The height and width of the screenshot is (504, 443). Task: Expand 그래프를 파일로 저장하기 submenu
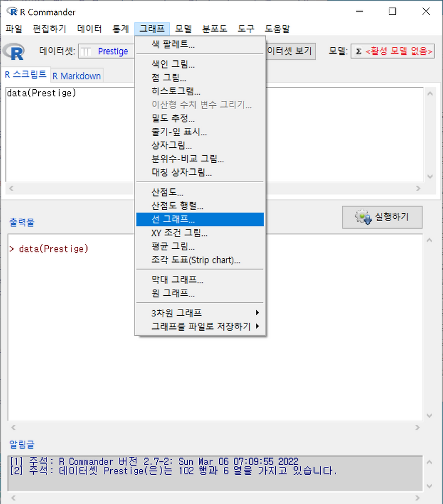(x=200, y=326)
